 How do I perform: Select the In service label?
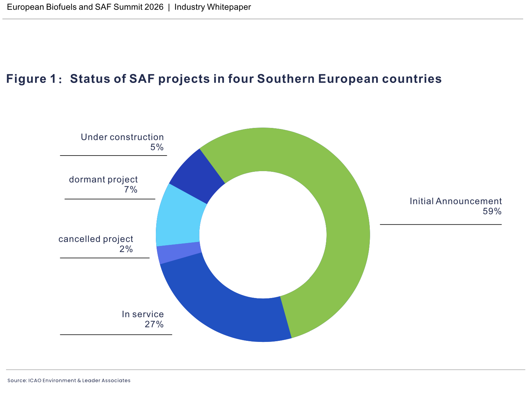click(143, 314)
